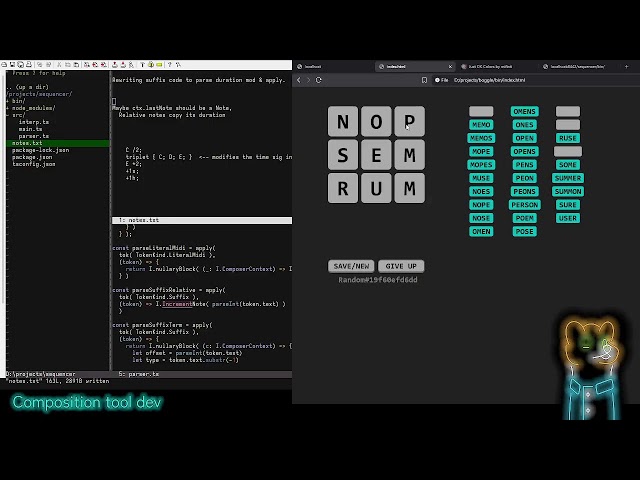
Task: Click the found word OMENS
Action: [524, 111]
